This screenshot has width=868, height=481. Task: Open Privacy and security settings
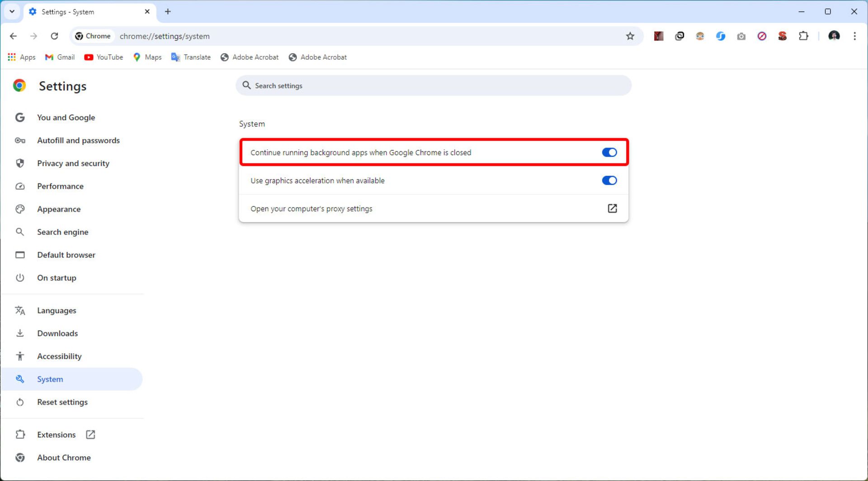tap(73, 163)
